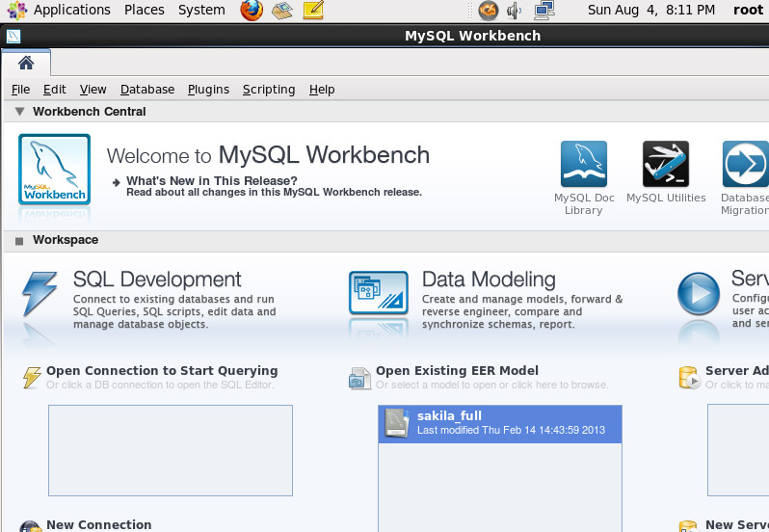
Task: Click the clock showing Sun Aug 4
Action: [651, 11]
